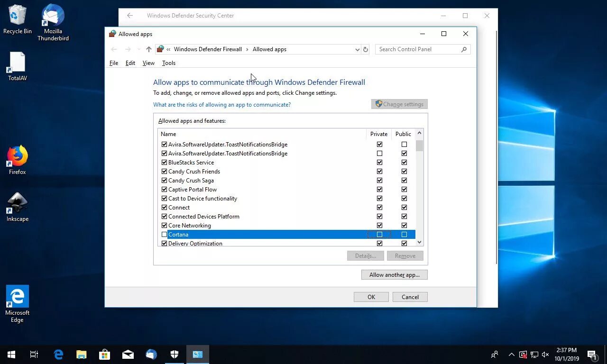607x364 pixels.
Task: Click the Allowed apps window title icon
Action: click(112, 34)
